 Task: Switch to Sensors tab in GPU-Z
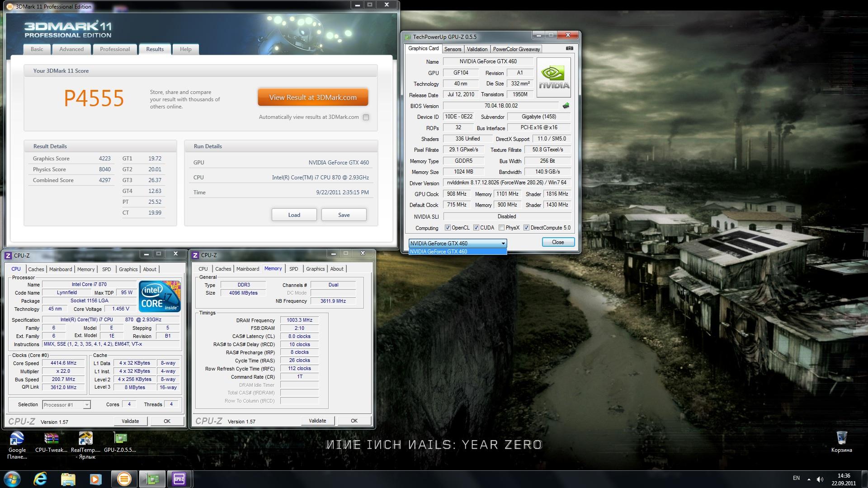click(x=453, y=49)
